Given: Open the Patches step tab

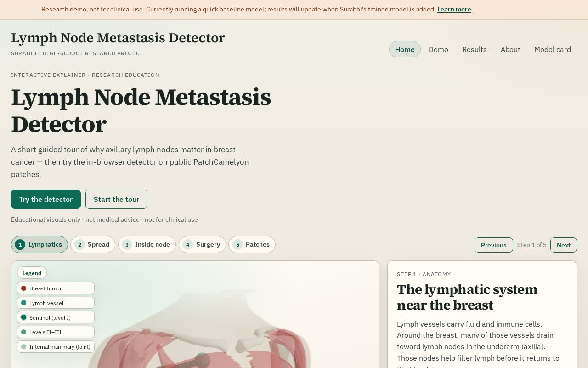Looking at the screenshot, I should [x=252, y=244].
